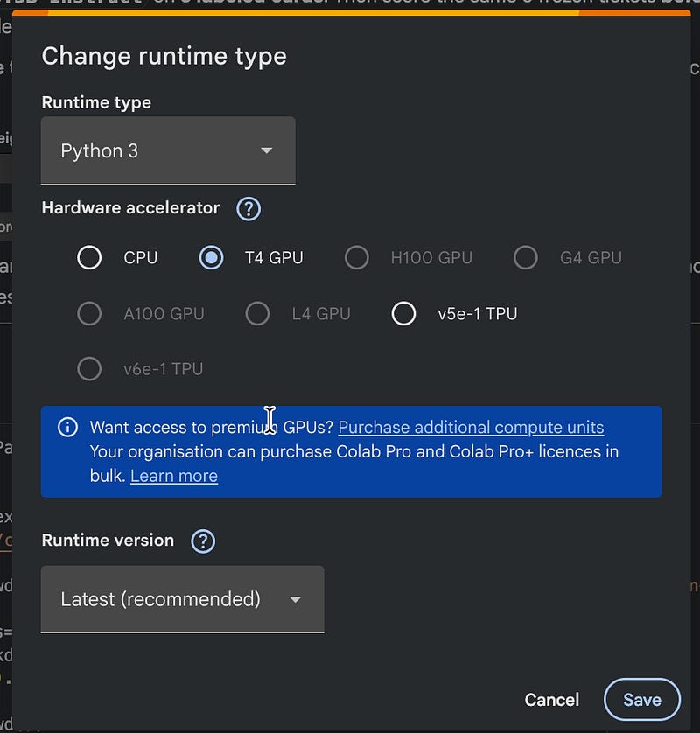Image resolution: width=700 pixels, height=733 pixels.
Task: Click the Runtime type label
Action: coord(96,102)
